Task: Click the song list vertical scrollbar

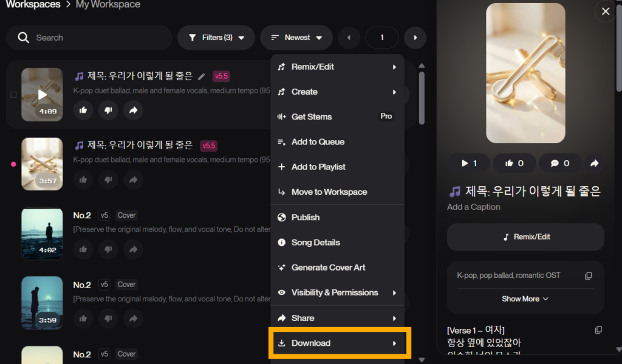Action: (x=422, y=97)
